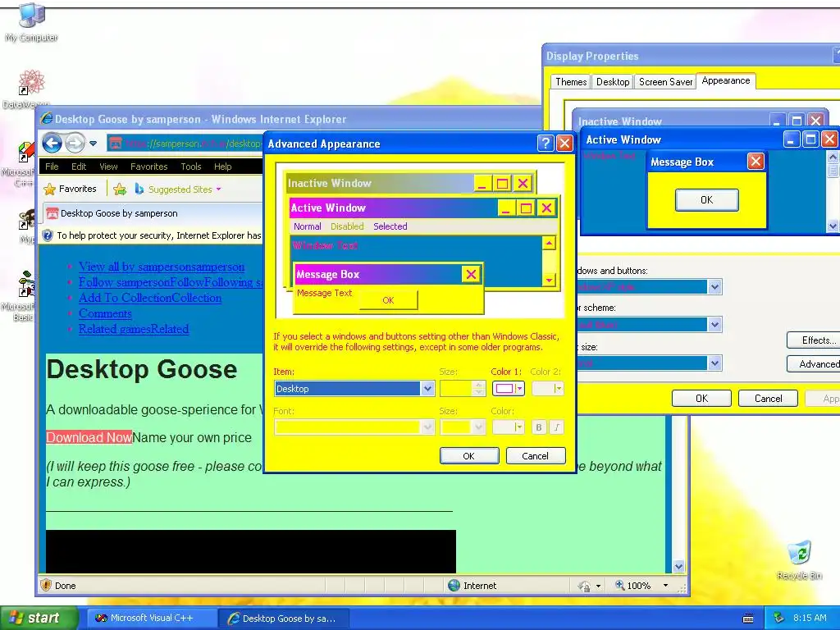Click 'Normal' menu text in preview
This screenshot has height=630, width=840.
[x=308, y=226]
